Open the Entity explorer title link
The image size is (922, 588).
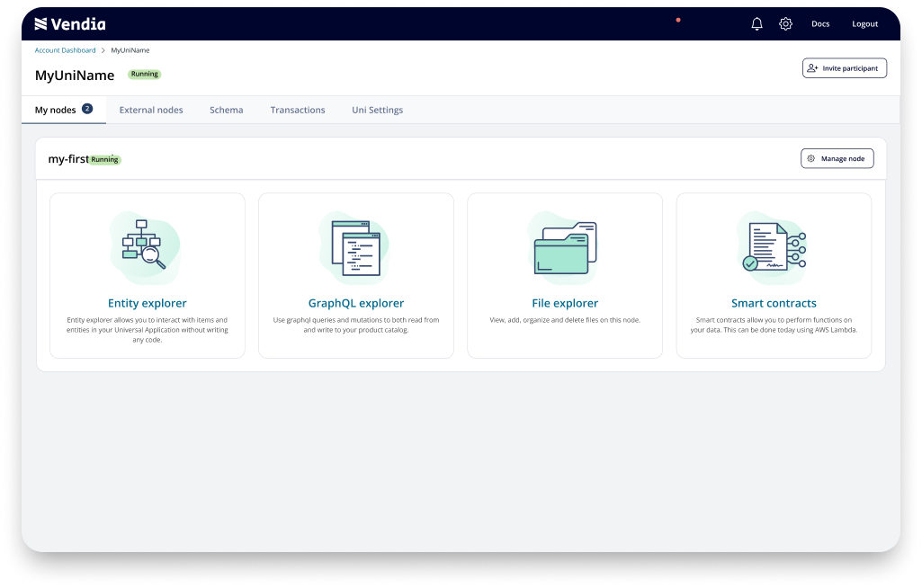point(147,303)
